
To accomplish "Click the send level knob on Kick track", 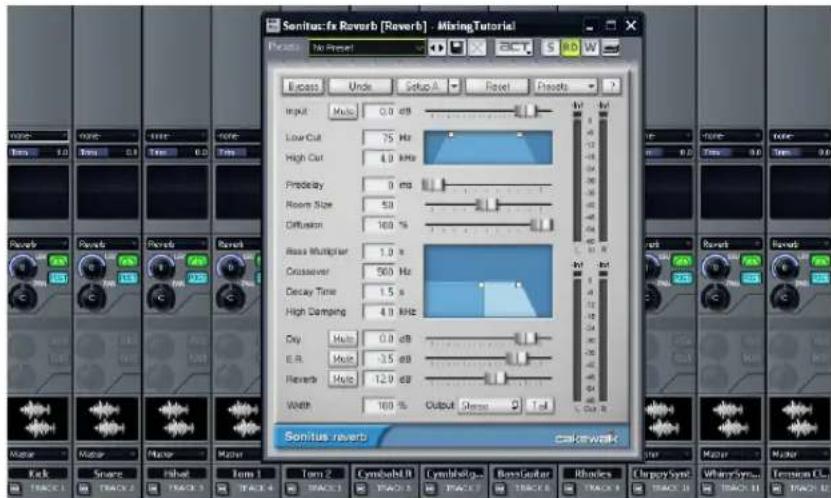I will coord(23,267).
